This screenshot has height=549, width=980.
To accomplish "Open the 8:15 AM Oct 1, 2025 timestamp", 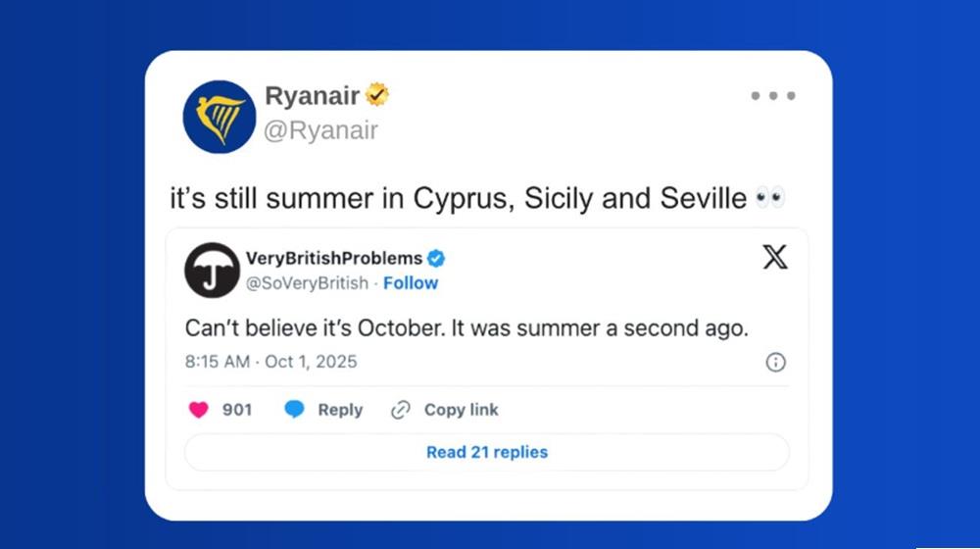I will tap(270, 362).
